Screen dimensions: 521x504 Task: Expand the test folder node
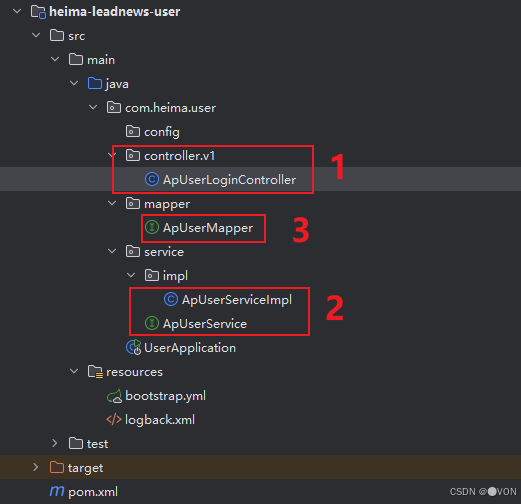coord(55,444)
